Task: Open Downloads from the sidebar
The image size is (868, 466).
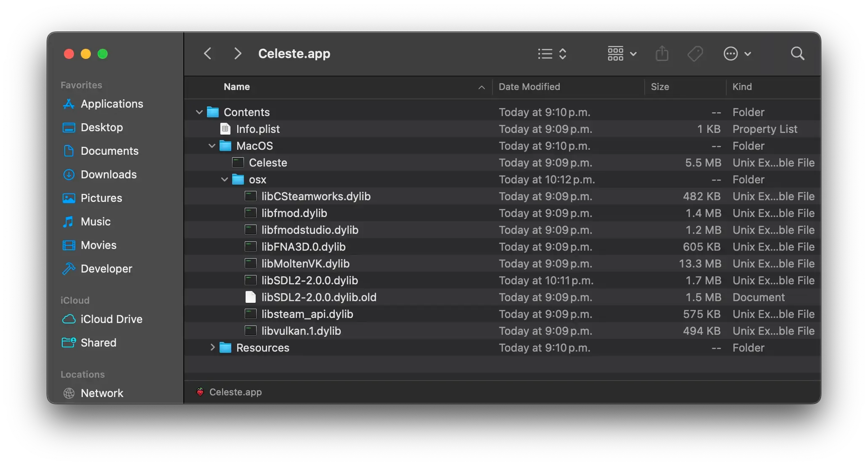Action: pos(108,175)
